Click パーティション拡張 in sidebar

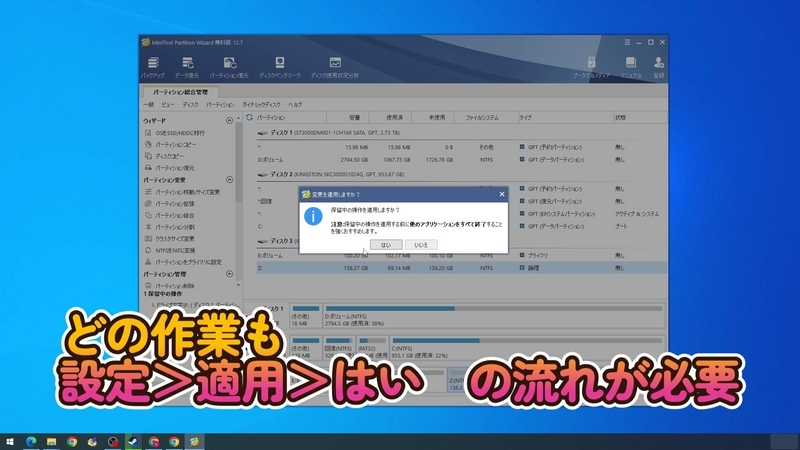click(169, 204)
